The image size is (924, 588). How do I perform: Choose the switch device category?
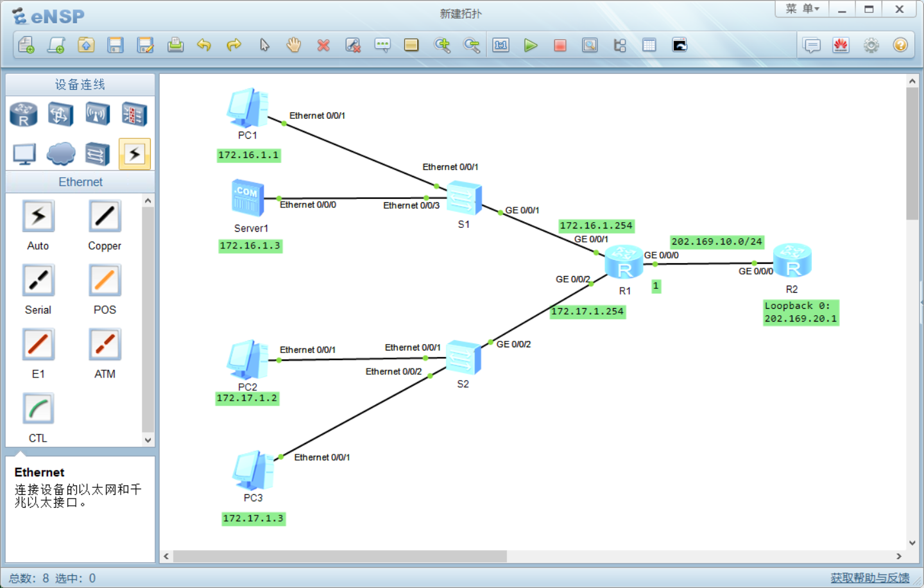coord(60,114)
